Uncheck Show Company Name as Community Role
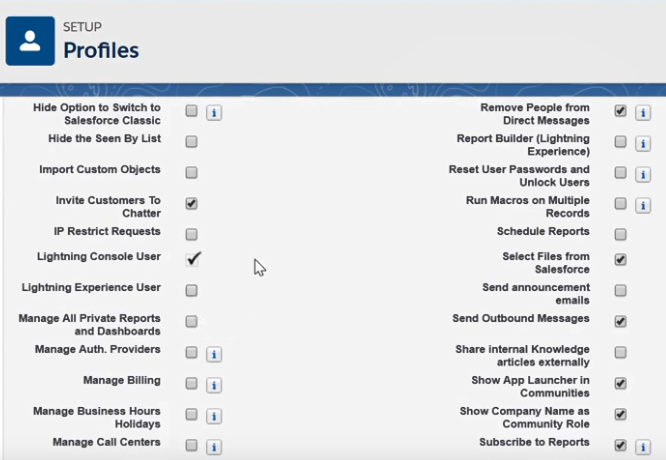Screen dimensions: 666x460 pyautogui.click(x=621, y=414)
